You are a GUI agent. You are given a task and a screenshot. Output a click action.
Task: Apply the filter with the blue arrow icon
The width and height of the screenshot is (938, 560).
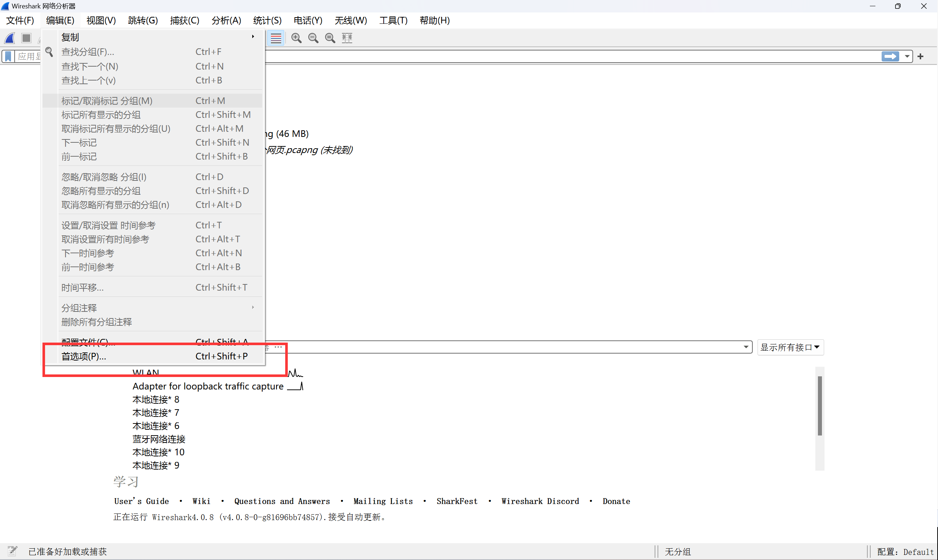click(890, 56)
